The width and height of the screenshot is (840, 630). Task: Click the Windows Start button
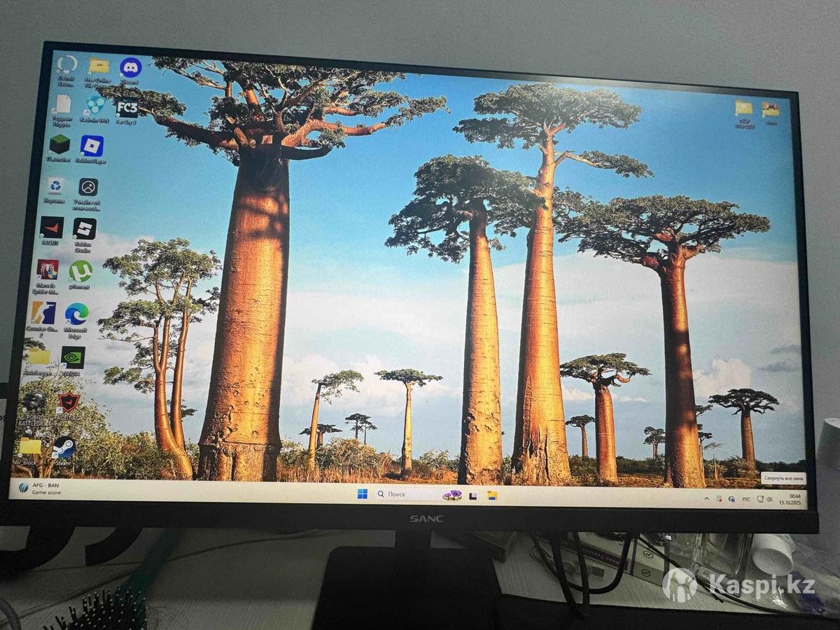(x=362, y=494)
